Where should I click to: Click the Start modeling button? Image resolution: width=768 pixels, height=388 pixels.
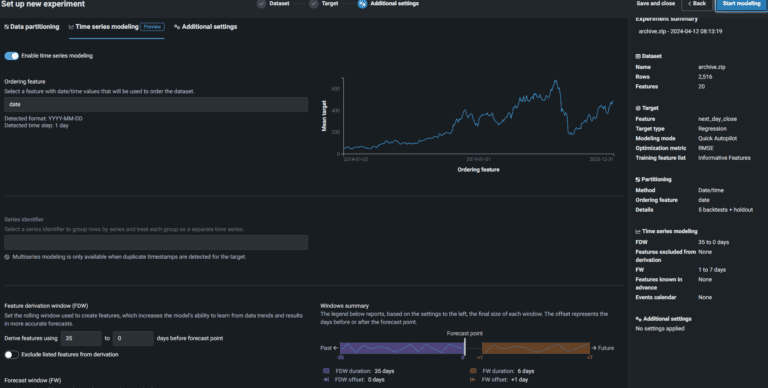[742, 4]
